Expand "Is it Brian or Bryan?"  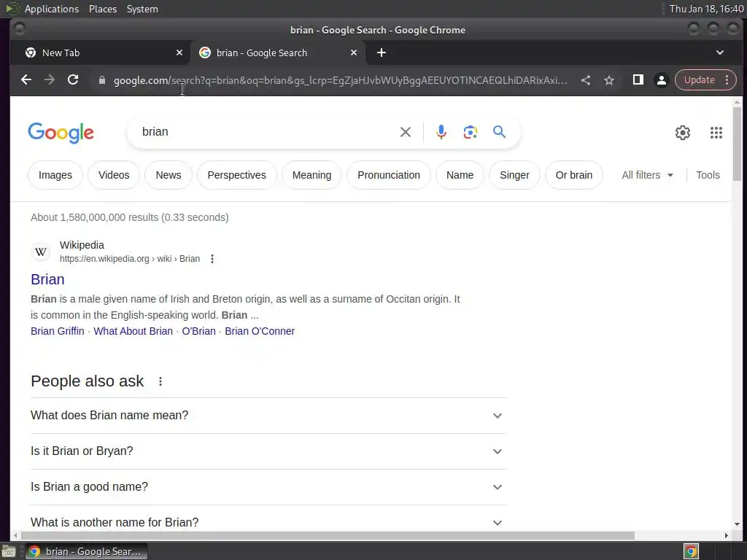tap(268, 451)
